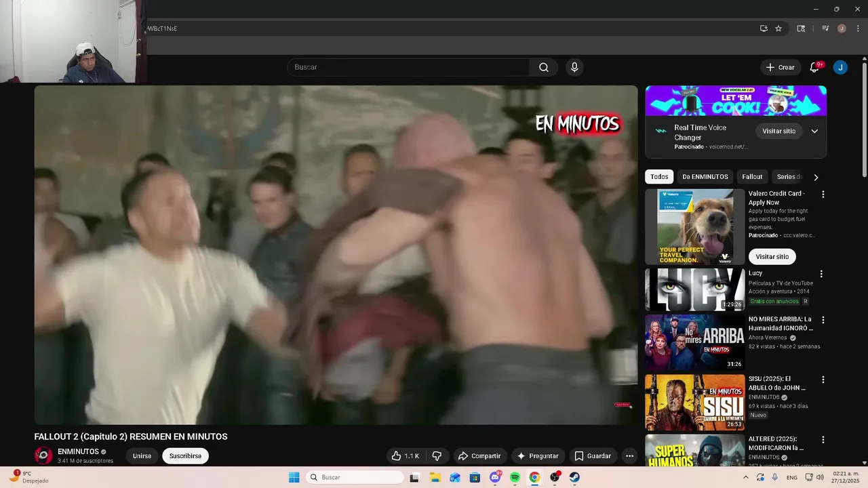Click the Compartir share button
This screenshot has width=868, height=488.
coord(479,456)
